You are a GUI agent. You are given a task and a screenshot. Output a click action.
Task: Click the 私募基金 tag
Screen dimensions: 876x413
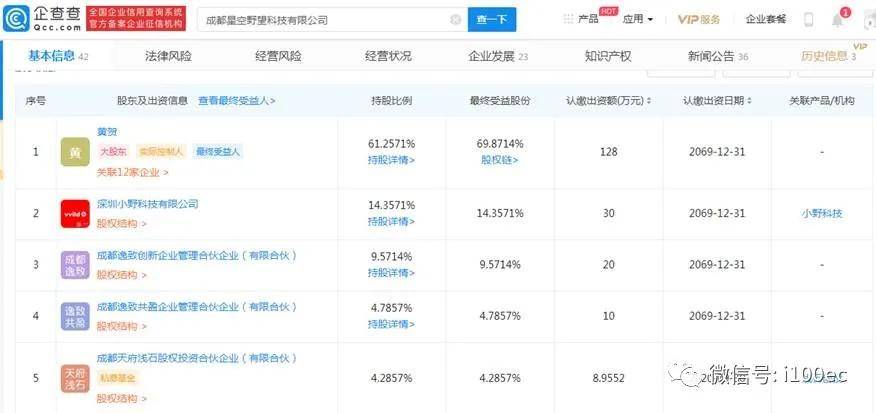pos(117,378)
